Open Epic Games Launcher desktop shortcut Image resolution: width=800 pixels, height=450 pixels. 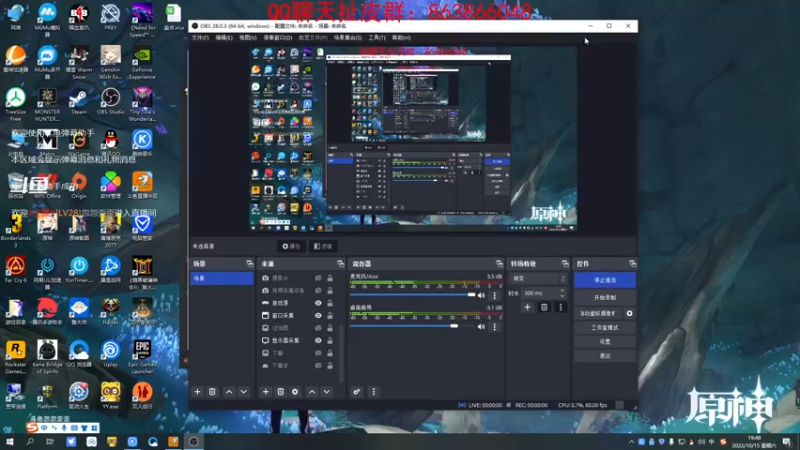pos(142,357)
